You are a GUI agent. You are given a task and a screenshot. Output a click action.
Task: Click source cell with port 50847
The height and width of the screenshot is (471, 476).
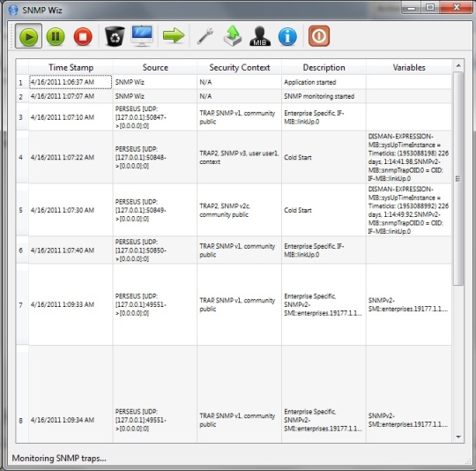[155, 117]
